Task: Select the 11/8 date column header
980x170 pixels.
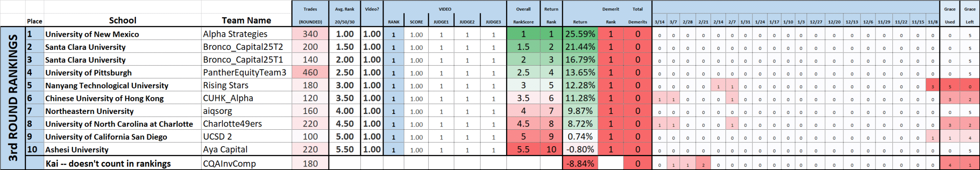Action: pos(933,22)
